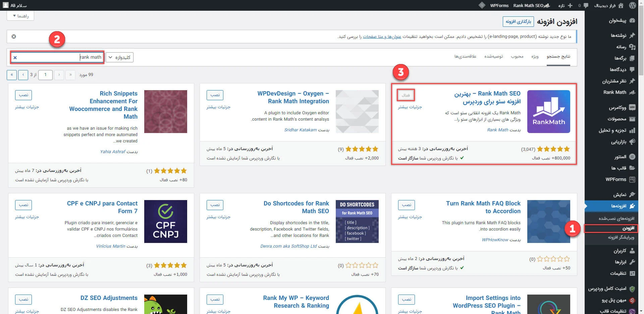This screenshot has height=314, width=644.
Task: Clear the rank math search field
Action: (x=15, y=58)
